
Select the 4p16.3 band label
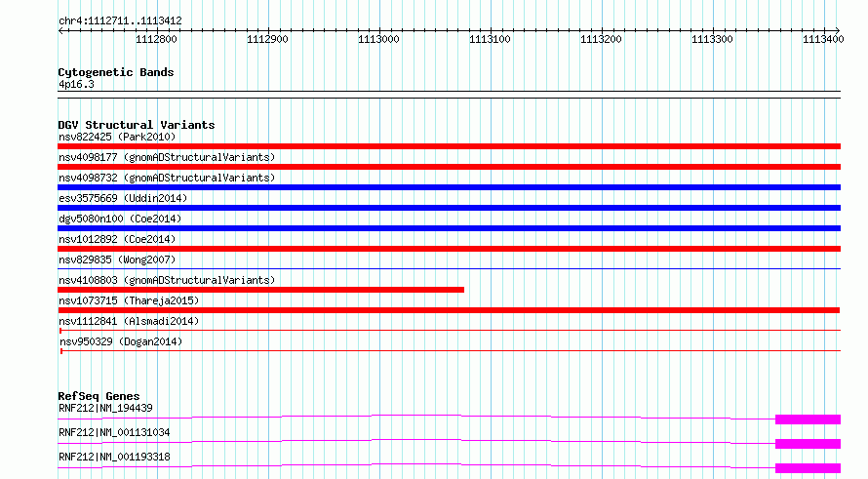(76, 85)
